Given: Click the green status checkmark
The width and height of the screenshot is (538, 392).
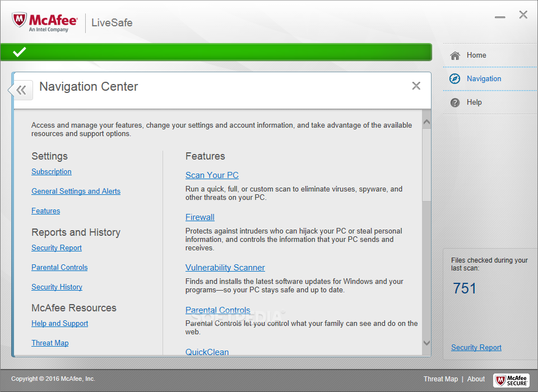Looking at the screenshot, I should (19, 52).
